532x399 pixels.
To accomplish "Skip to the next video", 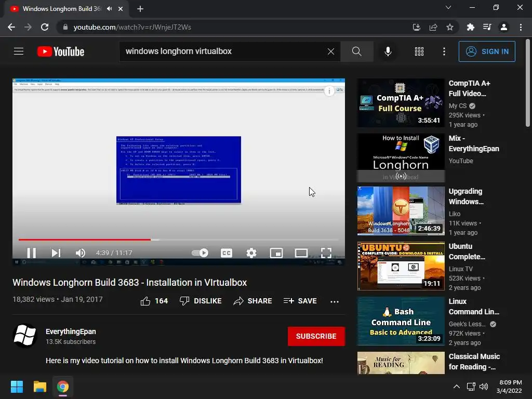I will [x=56, y=253].
